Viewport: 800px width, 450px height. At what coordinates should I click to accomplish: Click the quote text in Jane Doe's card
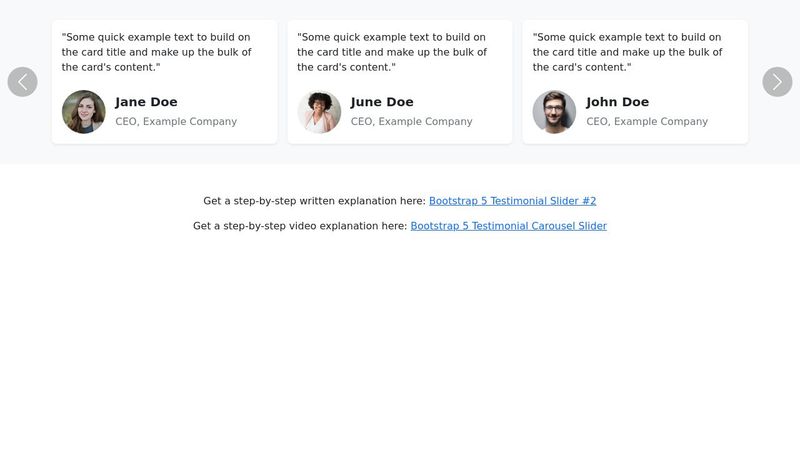point(157,52)
